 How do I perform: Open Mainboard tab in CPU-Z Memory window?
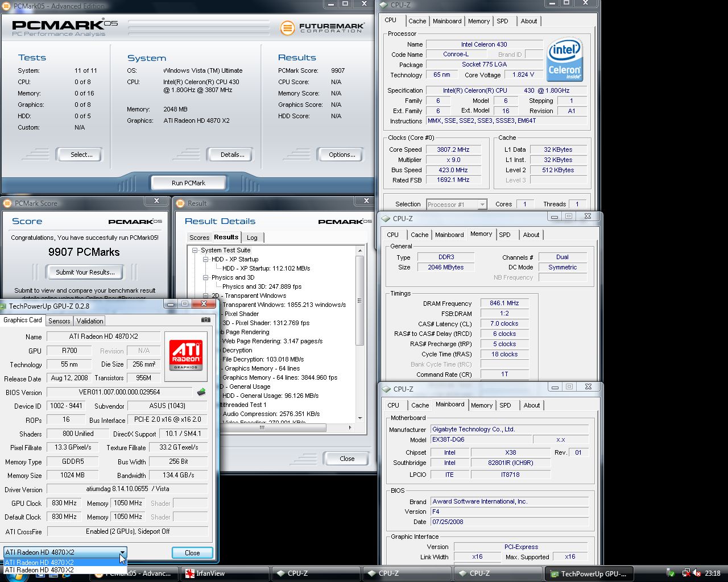pyautogui.click(x=449, y=235)
